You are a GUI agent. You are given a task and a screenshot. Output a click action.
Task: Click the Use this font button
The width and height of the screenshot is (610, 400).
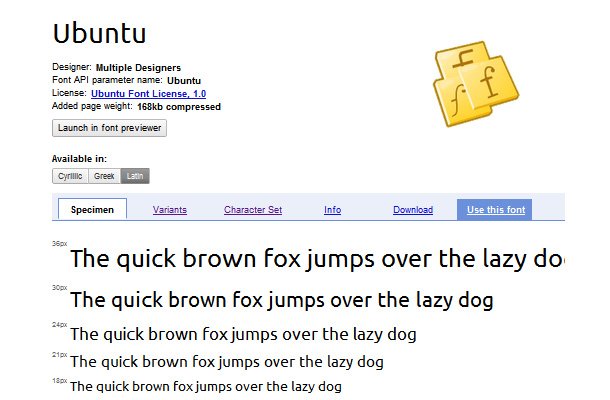(494, 210)
